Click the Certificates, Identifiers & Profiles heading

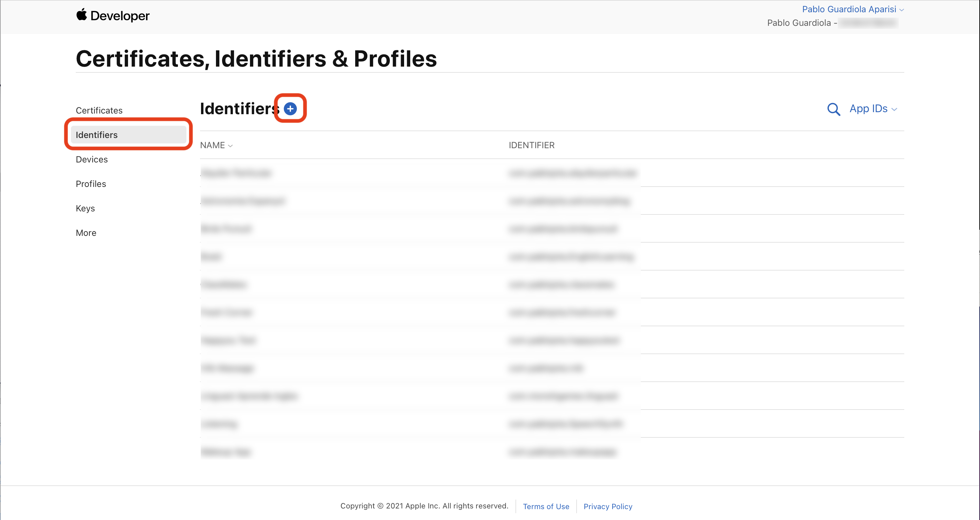pos(256,58)
